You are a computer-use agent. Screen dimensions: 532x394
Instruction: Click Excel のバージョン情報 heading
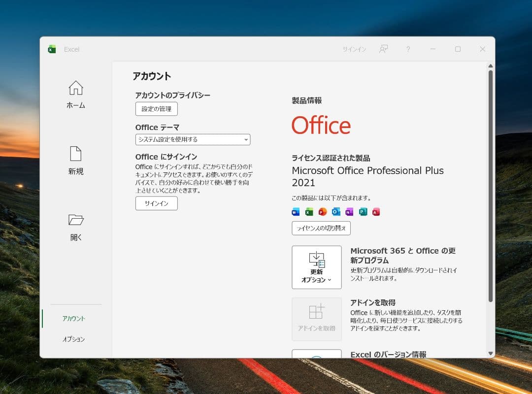coord(389,354)
